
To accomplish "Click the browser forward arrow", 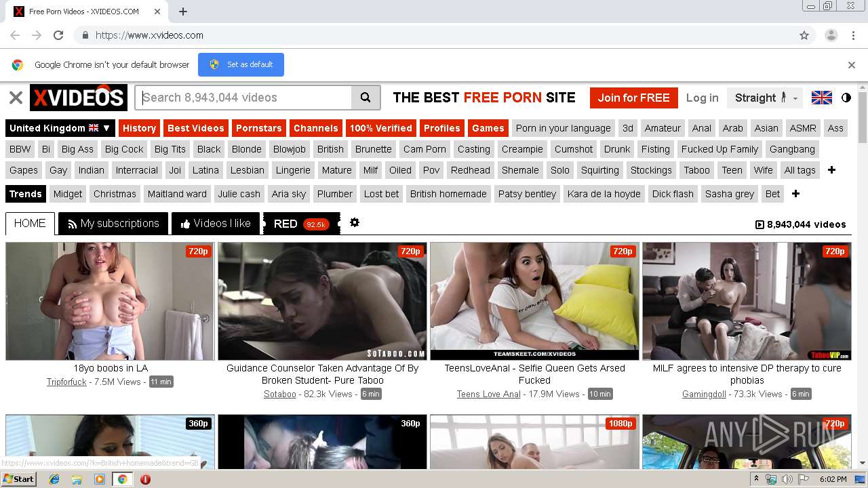I will 37,35.
